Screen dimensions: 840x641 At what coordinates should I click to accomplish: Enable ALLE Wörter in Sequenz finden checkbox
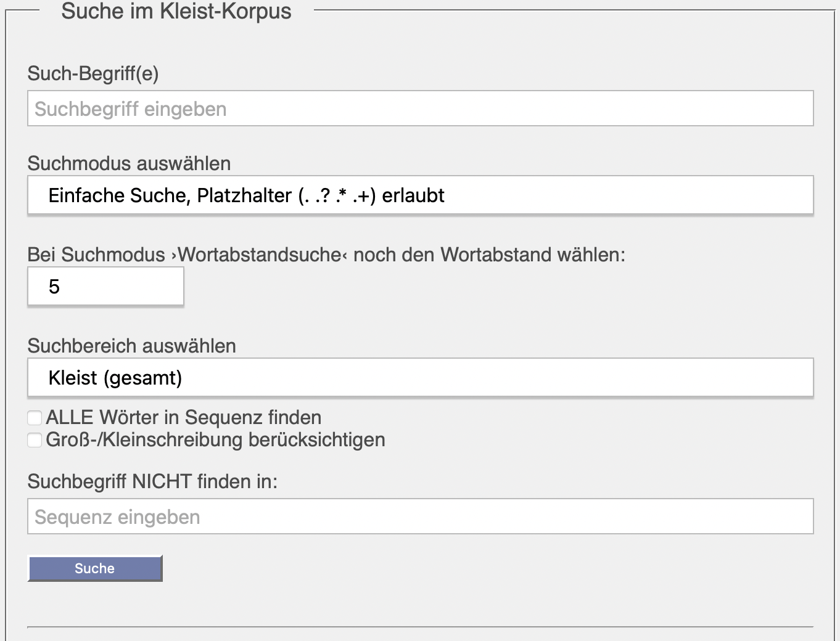coord(35,418)
